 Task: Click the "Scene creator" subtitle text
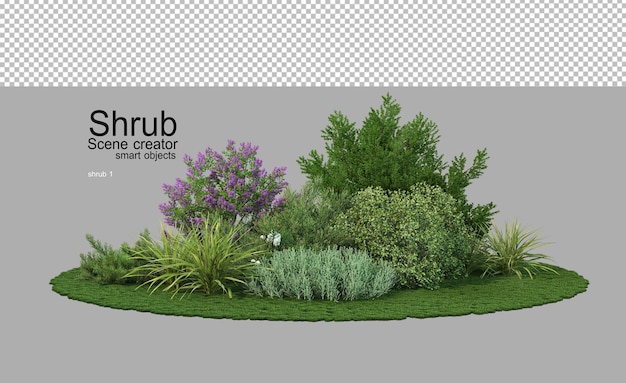tap(133, 144)
